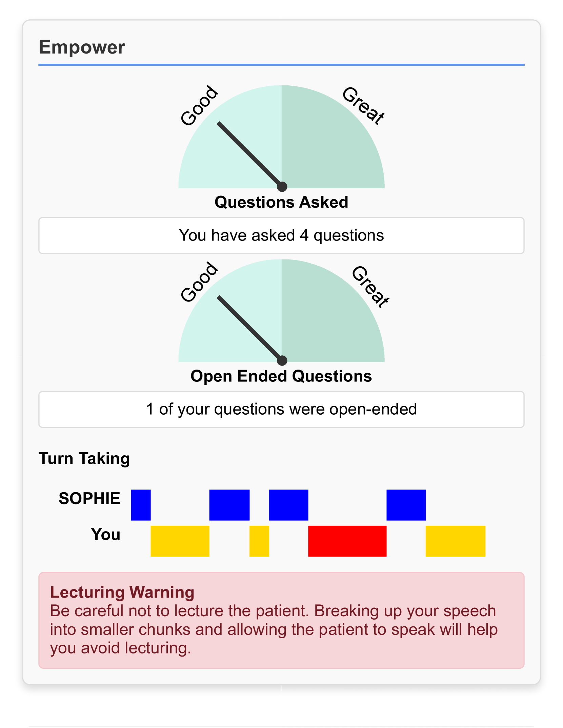This screenshot has height=728, width=563.
Task: Click the Turn Taking heading
Action: pyautogui.click(x=84, y=458)
